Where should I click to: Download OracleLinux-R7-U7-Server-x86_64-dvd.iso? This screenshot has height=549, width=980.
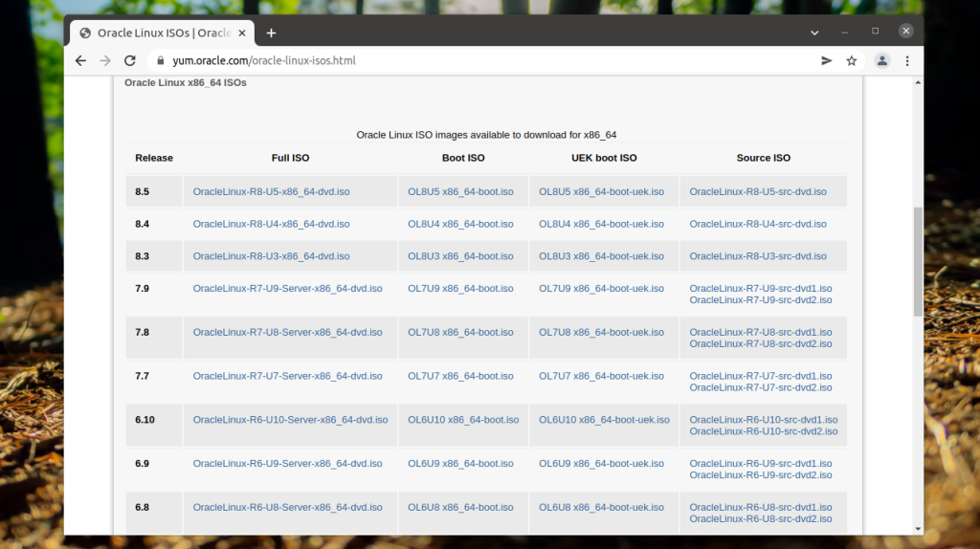[x=287, y=376]
